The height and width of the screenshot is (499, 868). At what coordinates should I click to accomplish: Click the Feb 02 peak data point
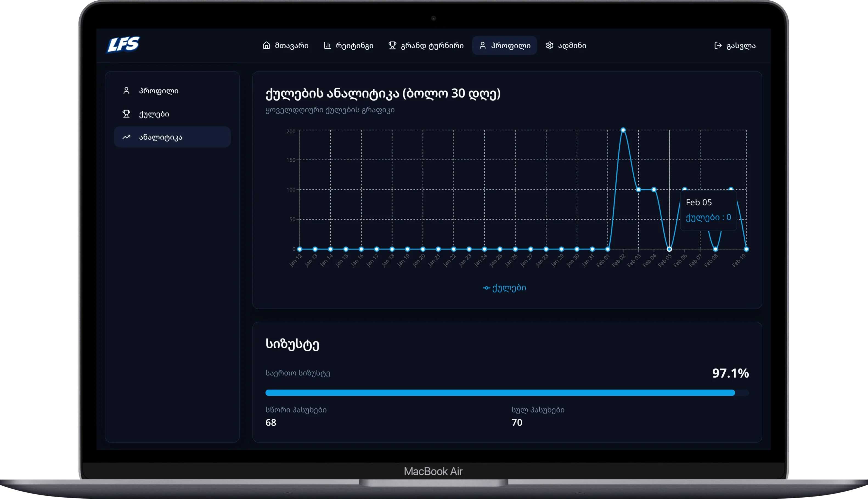(623, 130)
